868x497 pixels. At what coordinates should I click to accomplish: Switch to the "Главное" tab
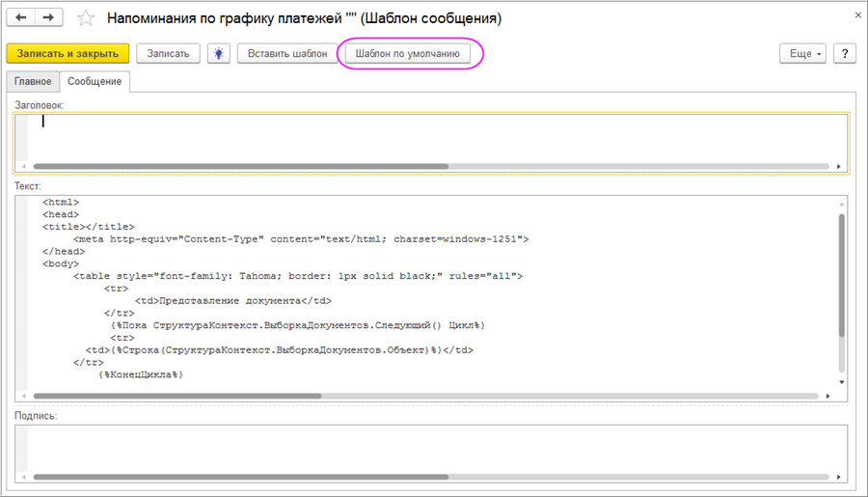click(32, 82)
